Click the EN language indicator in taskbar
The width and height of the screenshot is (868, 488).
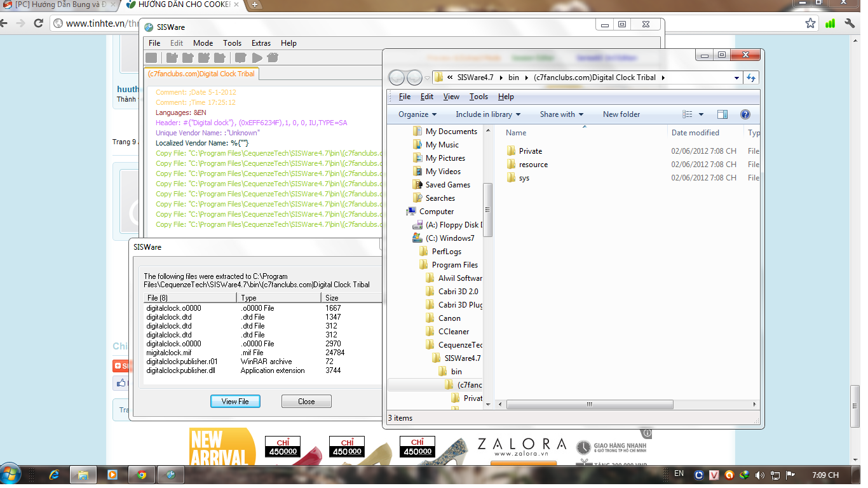click(x=679, y=474)
